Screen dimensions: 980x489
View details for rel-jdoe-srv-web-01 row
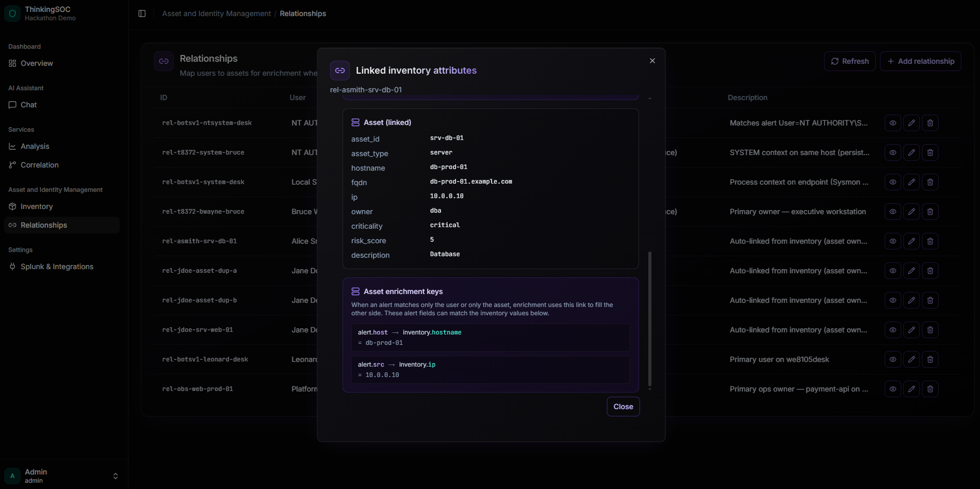893,330
